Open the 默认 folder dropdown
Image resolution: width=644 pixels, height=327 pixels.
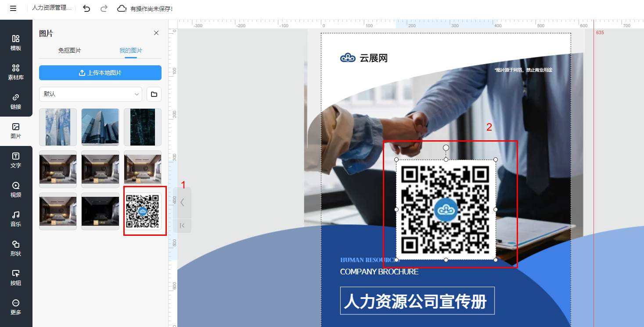tap(90, 94)
